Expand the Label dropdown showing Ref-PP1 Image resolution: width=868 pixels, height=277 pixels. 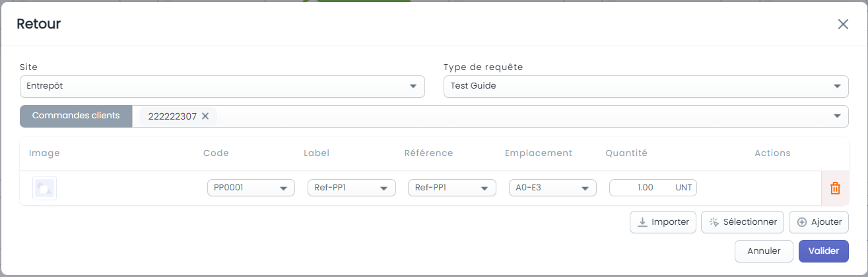pyautogui.click(x=352, y=188)
